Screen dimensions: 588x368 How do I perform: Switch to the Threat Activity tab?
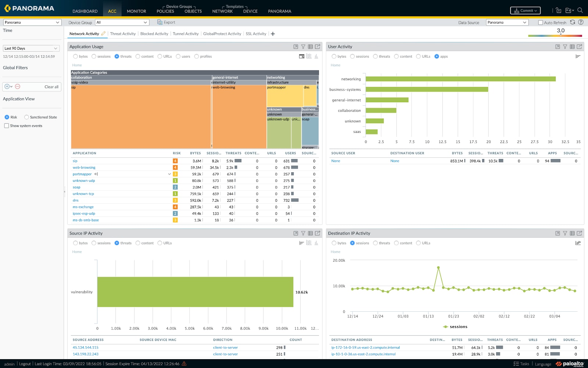[x=123, y=33]
